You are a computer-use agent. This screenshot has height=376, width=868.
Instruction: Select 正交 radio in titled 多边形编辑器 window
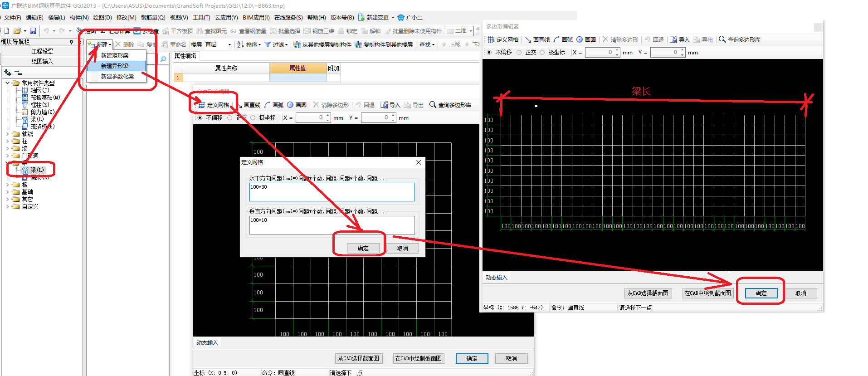click(519, 52)
